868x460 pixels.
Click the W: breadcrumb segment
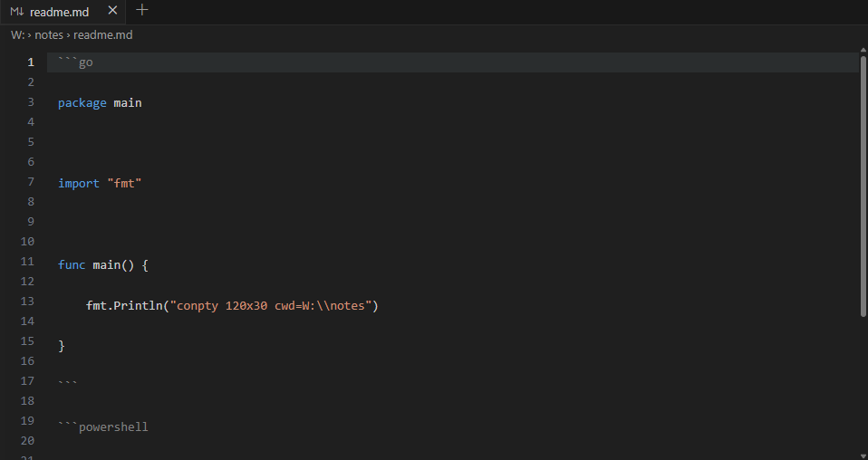click(18, 35)
